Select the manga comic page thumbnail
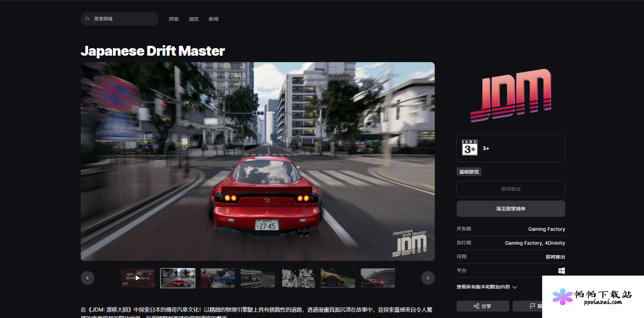This screenshot has width=644, height=318. pos(298,278)
